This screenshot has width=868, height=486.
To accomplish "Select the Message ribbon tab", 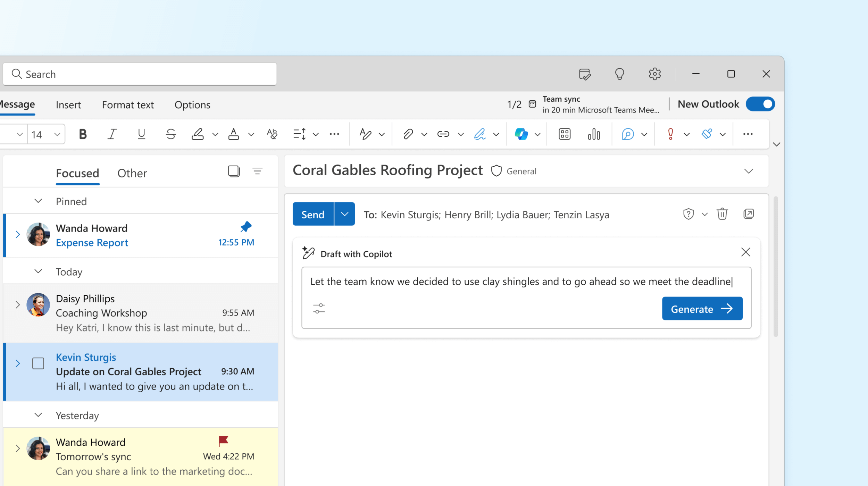I will click(x=17, y=104).
